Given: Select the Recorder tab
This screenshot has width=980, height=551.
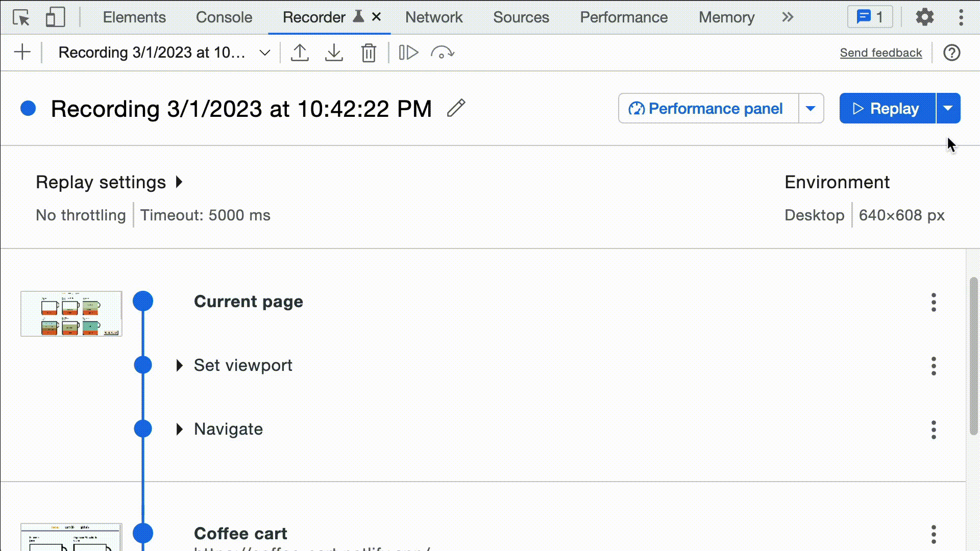Looking at the screenshot, I should (x=313, y=17).
